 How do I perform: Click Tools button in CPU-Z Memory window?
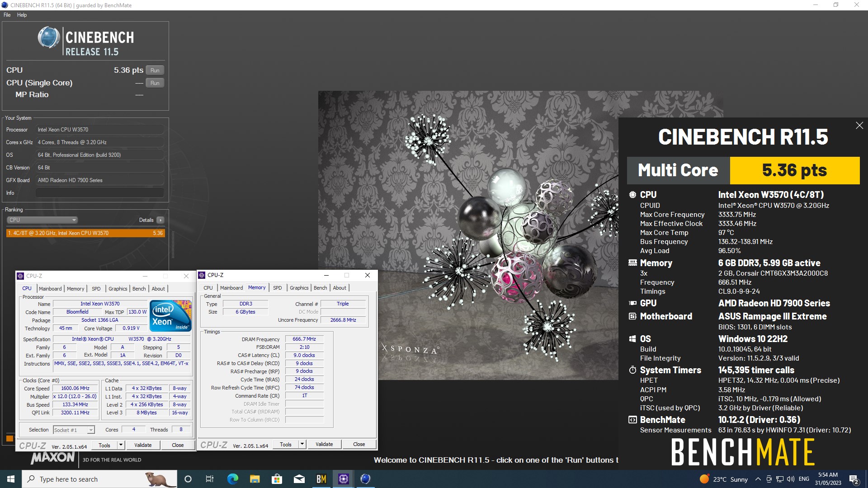point(286,444)
